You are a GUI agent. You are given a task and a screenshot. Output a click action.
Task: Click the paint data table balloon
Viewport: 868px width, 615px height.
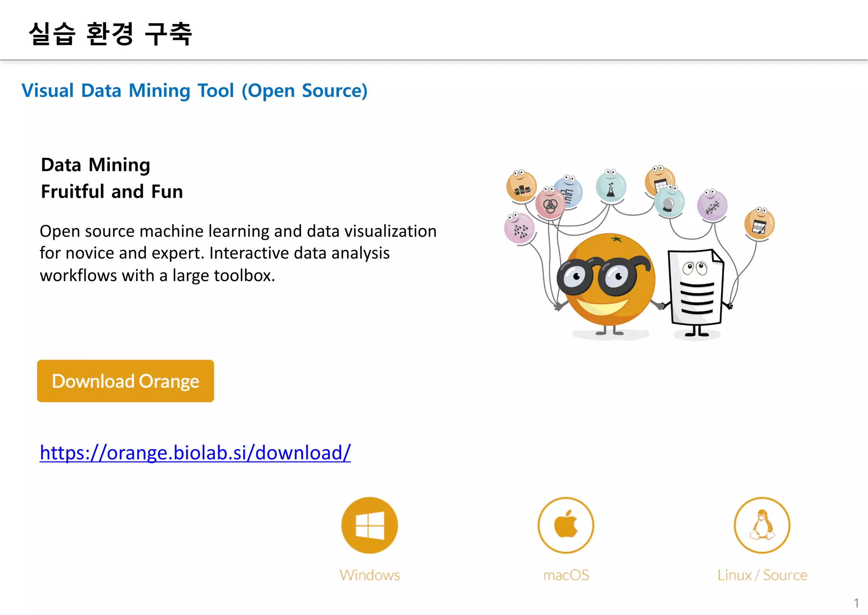[x=759, y=225]
